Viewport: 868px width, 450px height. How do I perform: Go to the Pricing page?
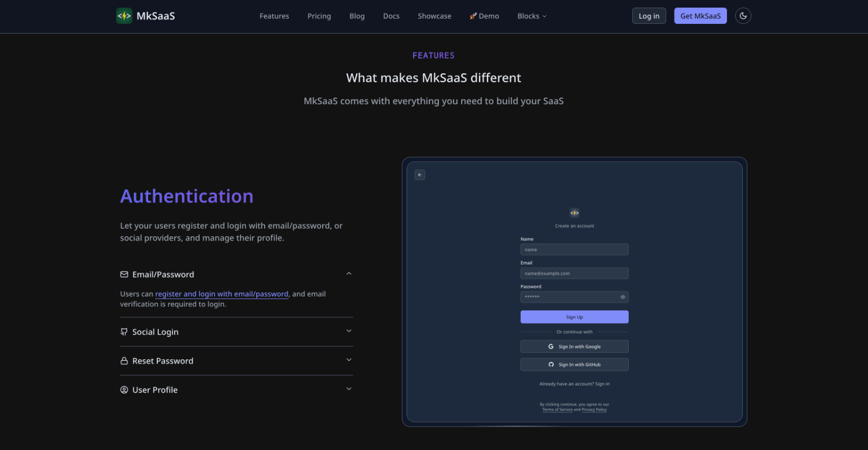[x=319, y=16]
